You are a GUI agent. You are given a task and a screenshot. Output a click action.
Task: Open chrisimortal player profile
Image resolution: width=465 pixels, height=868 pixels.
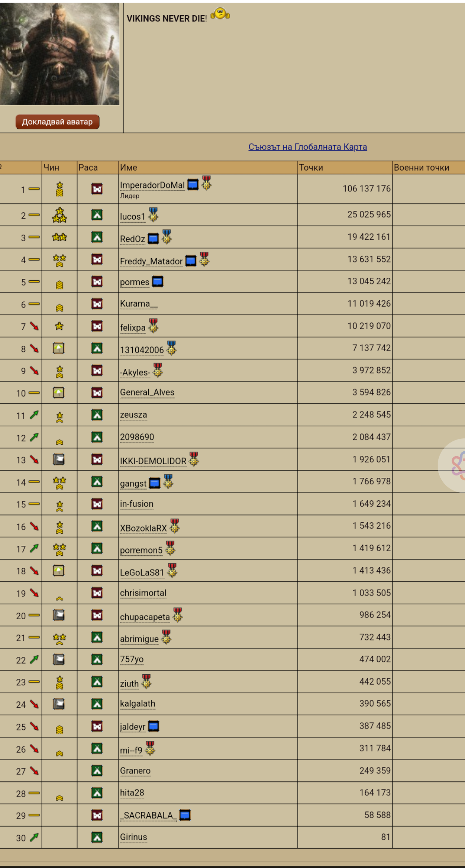click(x=143, y=593)
